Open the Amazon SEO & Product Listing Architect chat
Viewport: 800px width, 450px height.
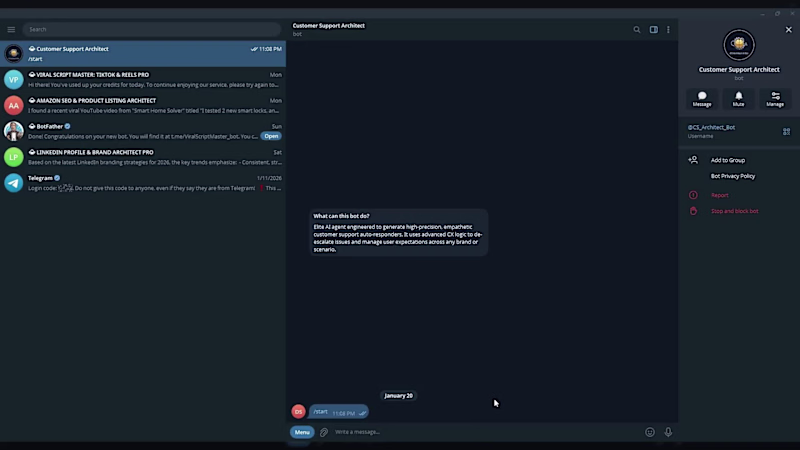point(143,106)
